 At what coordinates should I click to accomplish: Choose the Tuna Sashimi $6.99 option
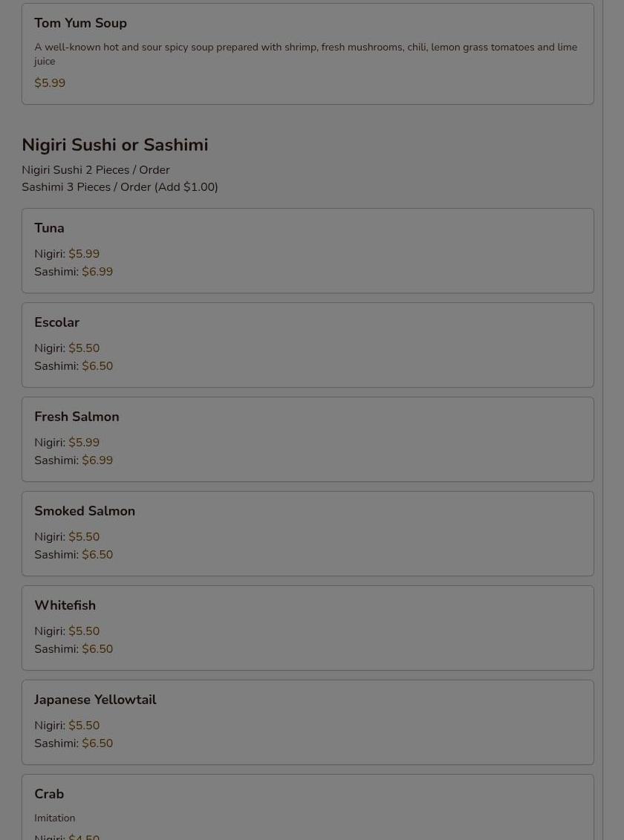click(x=97, y=272)
